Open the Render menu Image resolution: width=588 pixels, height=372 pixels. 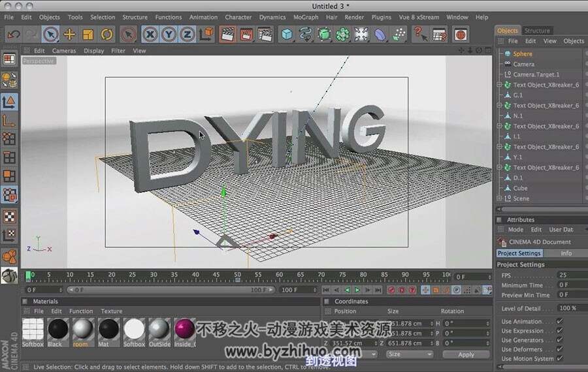354,17
